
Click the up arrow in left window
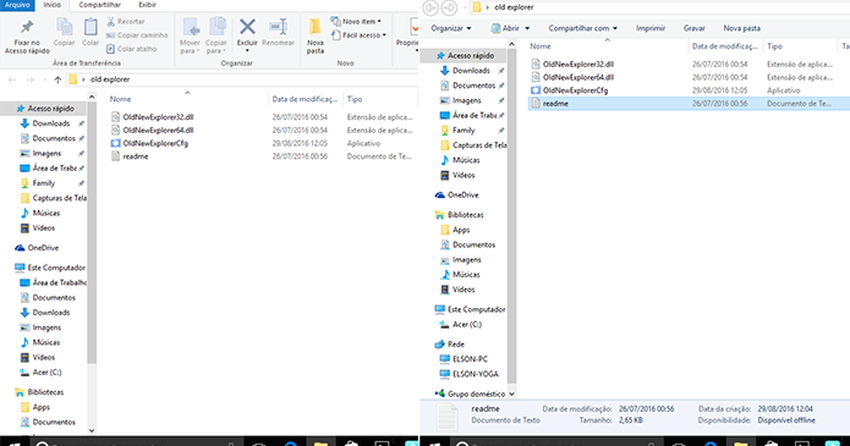[x=57, y=80]
